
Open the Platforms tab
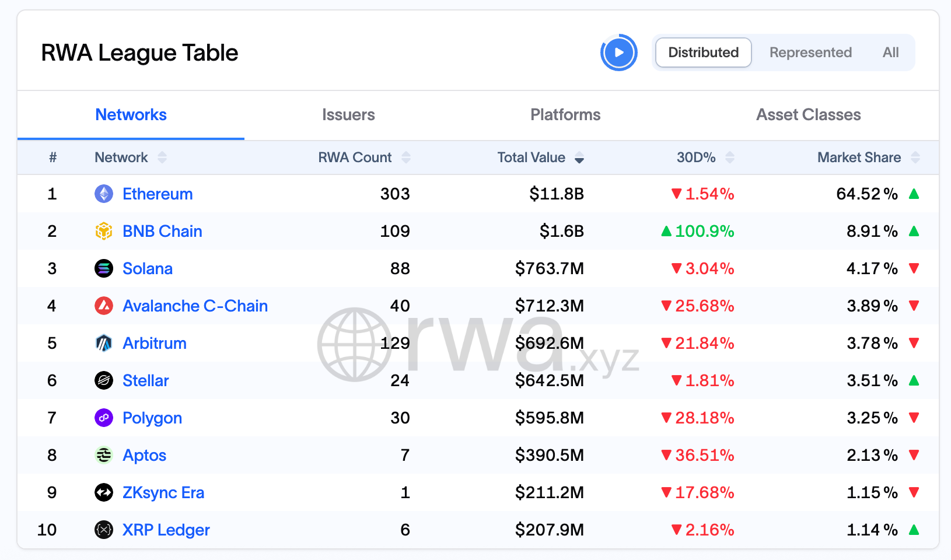coord(565,115)
